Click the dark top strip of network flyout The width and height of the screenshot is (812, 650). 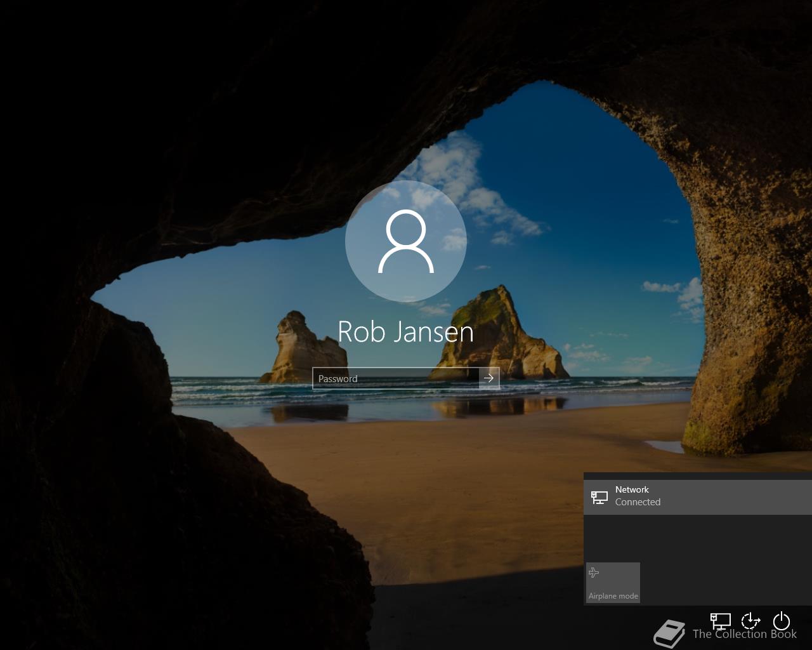click(698, 475)
